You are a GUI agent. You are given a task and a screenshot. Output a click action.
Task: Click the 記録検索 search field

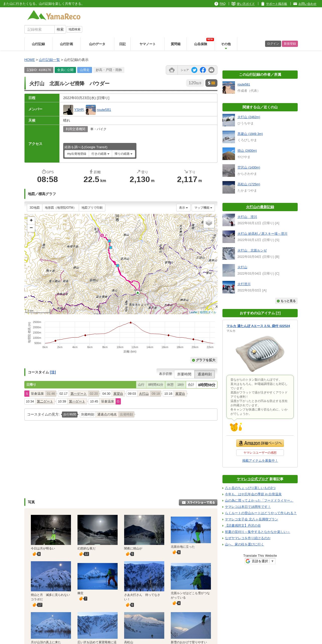coord(40,29)
